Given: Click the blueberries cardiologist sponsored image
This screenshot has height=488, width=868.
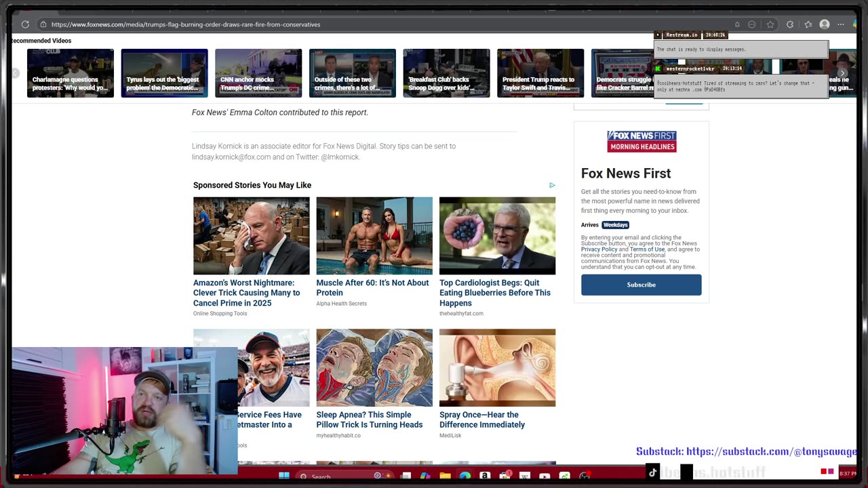Looking at the screenshot, I should [497, 236].
